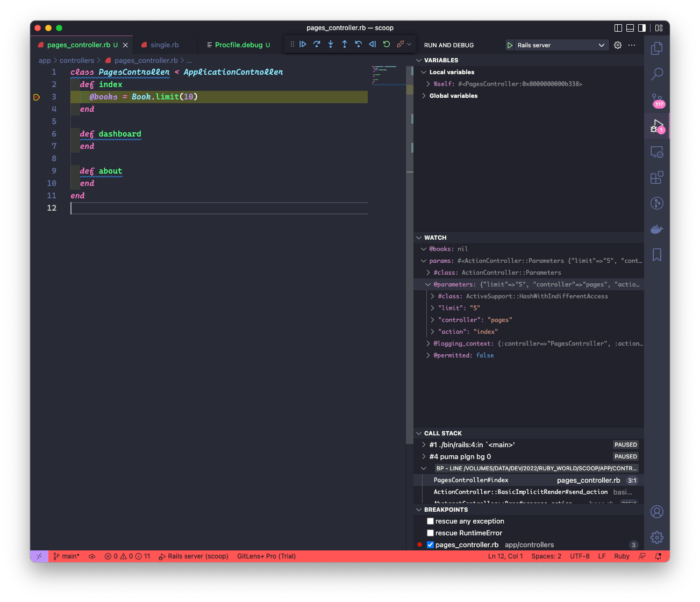Collapse the WATCH section
This screenshot has height=602, width=700.
pyautogui.click(x=419, y=237)
